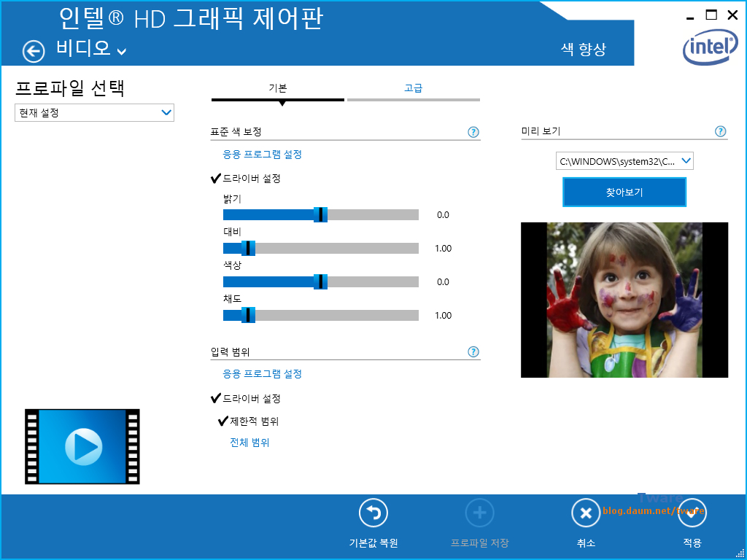Click the 밝기 value 0.0

[443, 215]
